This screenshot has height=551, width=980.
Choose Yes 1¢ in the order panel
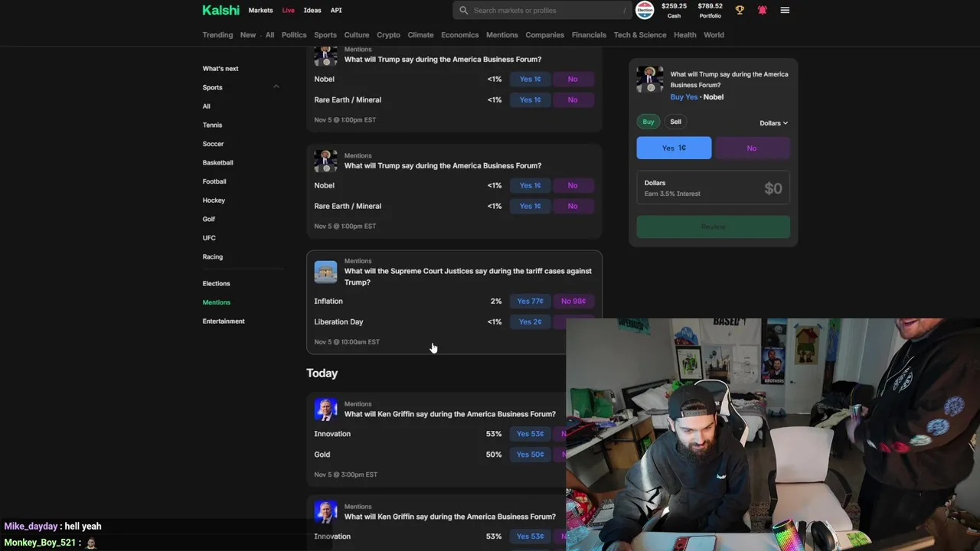[x=674, y=148]
